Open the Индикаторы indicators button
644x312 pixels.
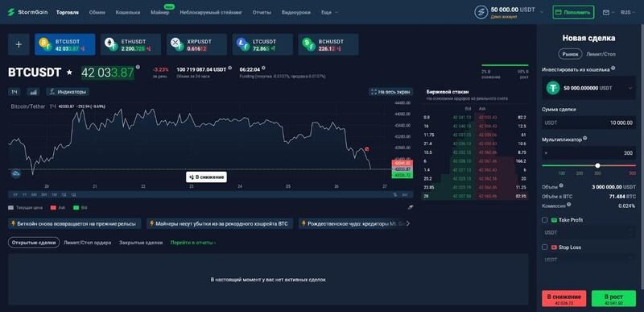pos(68,92)
